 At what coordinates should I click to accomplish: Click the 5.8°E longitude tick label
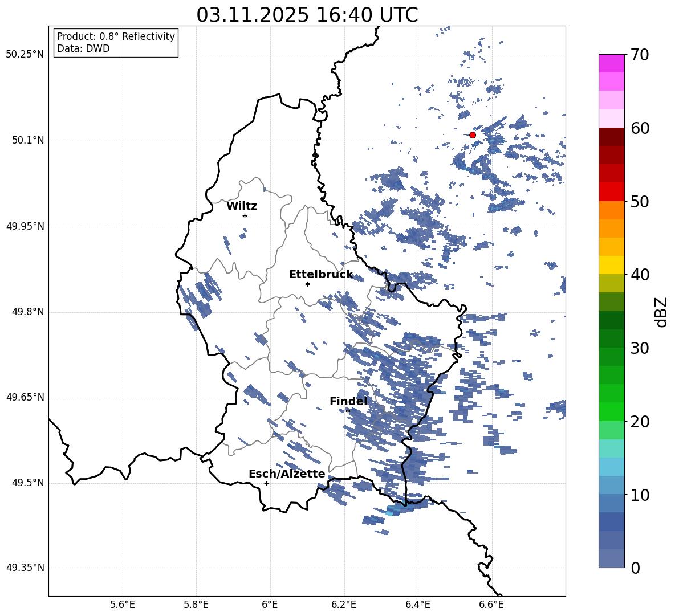(196, 605)
